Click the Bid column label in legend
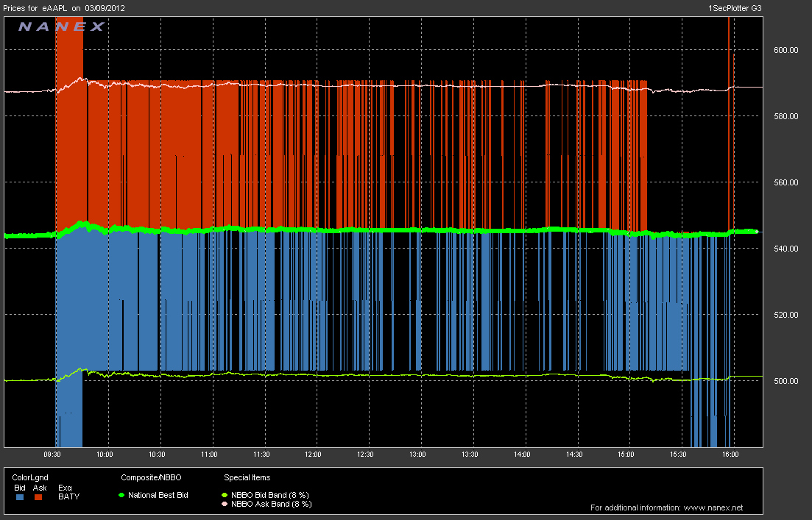The height and width of the screenshot is (520, 812). (20, 488)
